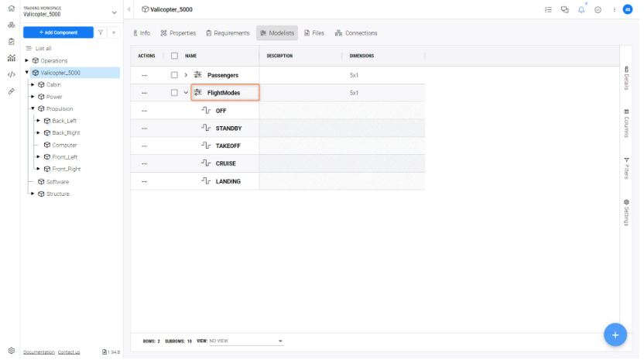Switch to the Info tab
This screenshot has height=360, width=644.
143,33
